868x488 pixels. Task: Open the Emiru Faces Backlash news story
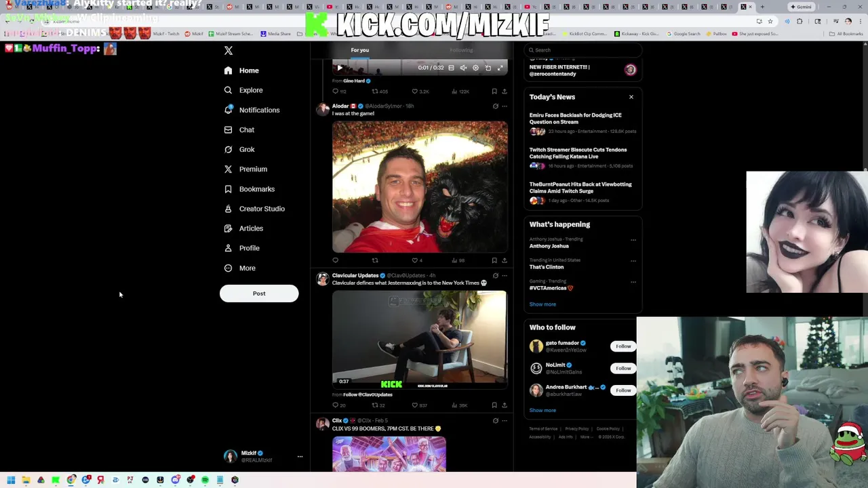tap(583, 123)
